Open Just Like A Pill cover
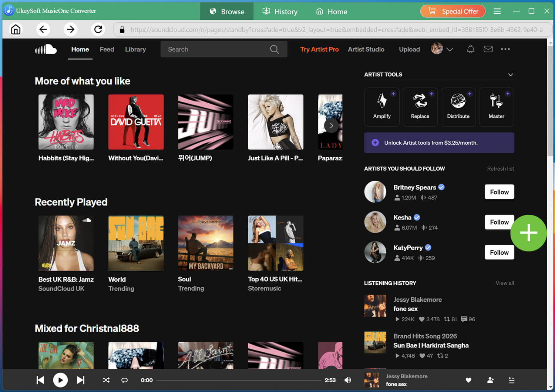Image resolution: width=555 pixels, height=392 pixels. tap(276, 122)
